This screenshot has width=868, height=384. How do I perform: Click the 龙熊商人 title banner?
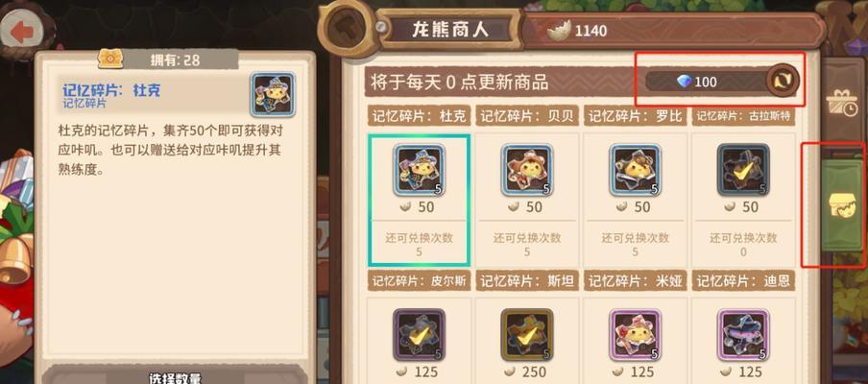click(450, 30)
